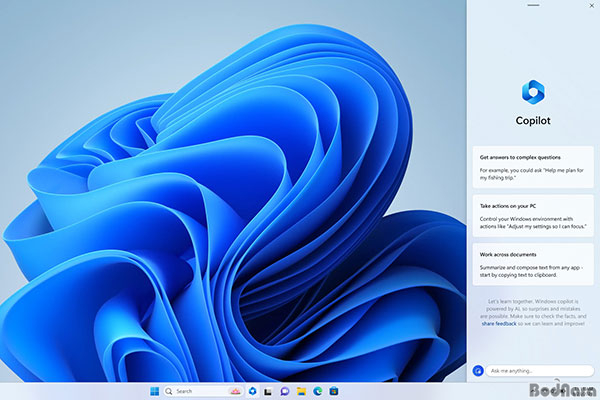This screenshot has width=600, height=400.
Task: Launch Microsoft Edge from taskbar
Action: tap(318, 391)
